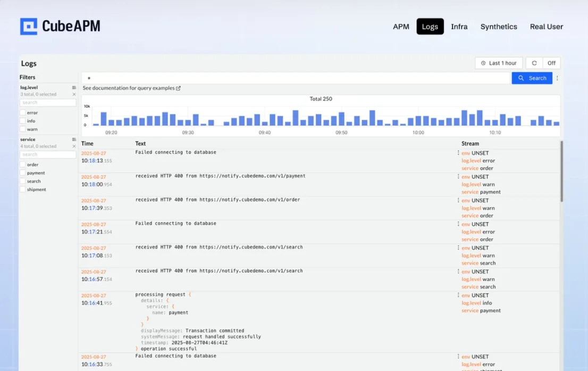Check the warn log level checkbox
This screenshot has height=371, width=588.
coord(22,129)
